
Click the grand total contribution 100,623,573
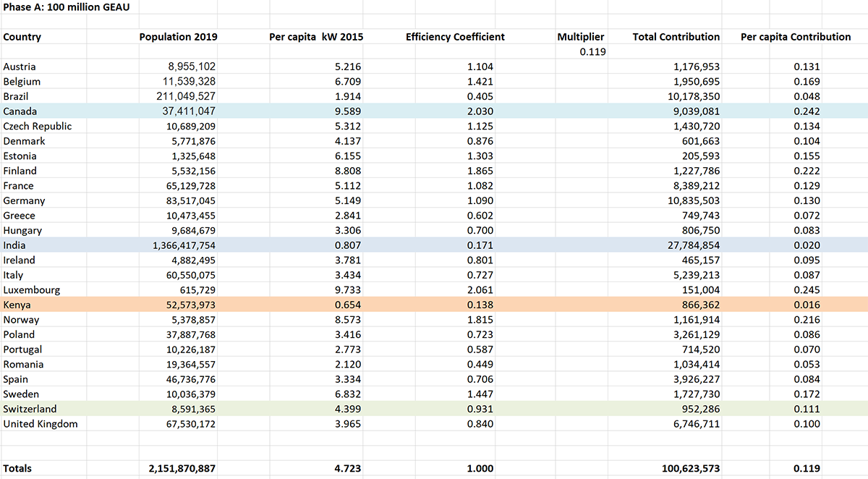click(691, 468)
